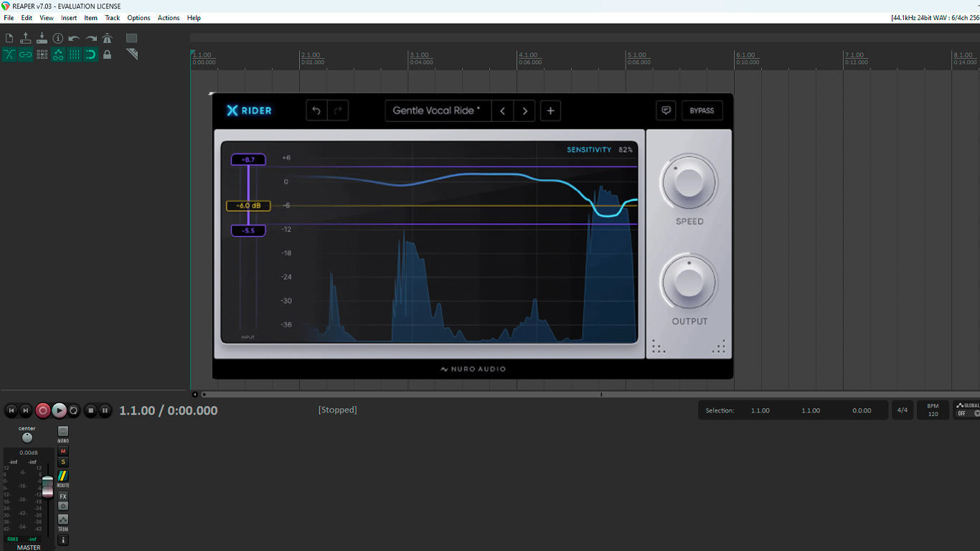Screen dimensions: 980x551
Task: Toggle ripple editing via the grid-squares icon
Action: pos(42,55)
